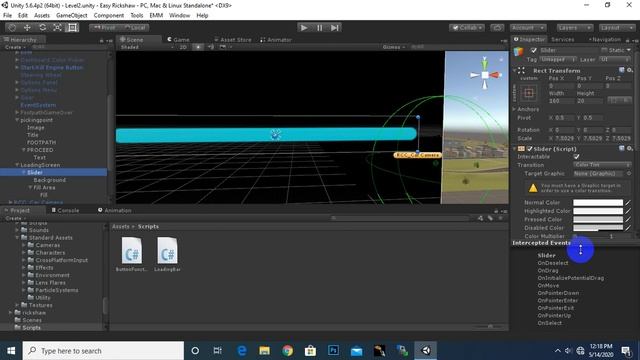Screen dimensions: 640x360
Task: Click the Pressed Color swatch
Action: 598,219
